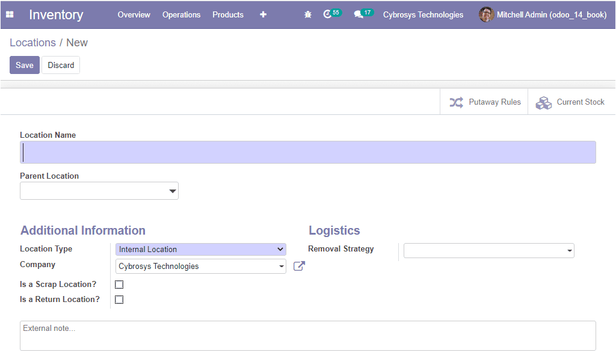
Task: Open conversations chat icon with 17 badge
Action: [359, 14]
